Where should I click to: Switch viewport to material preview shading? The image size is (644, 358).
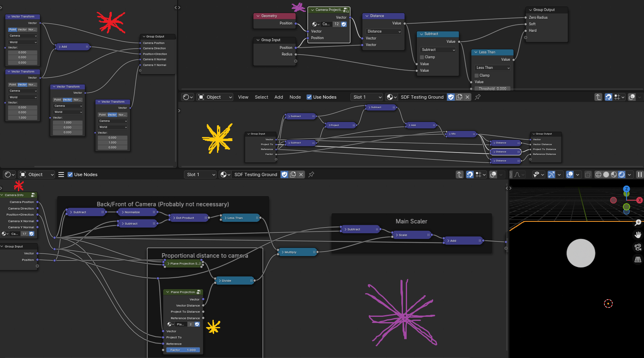(x=614, y=175)
